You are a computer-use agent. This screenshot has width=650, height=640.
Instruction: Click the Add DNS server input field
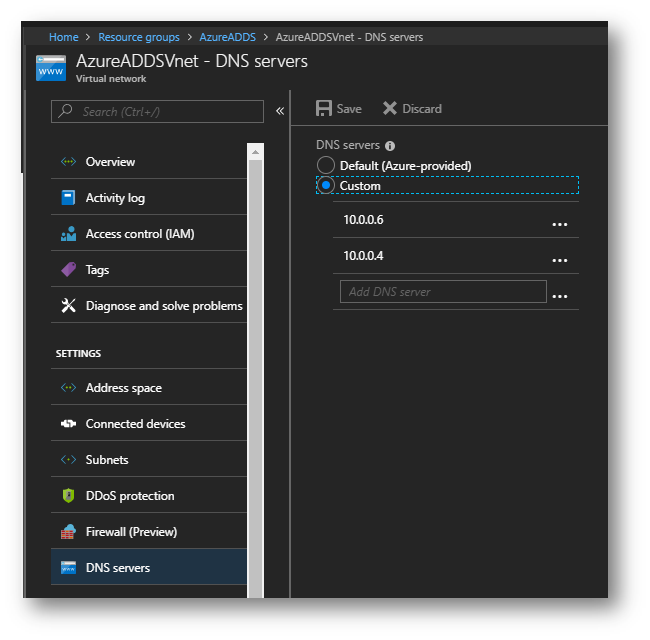pos(443,292)
